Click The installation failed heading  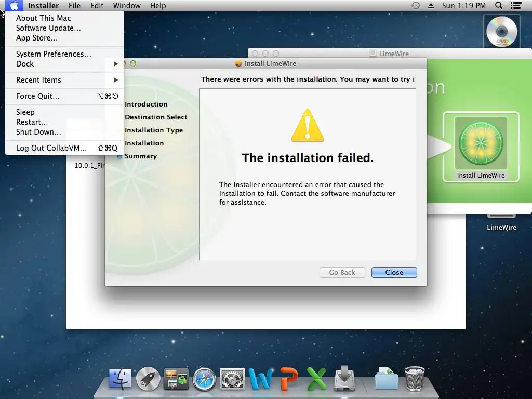coord(308,158)
